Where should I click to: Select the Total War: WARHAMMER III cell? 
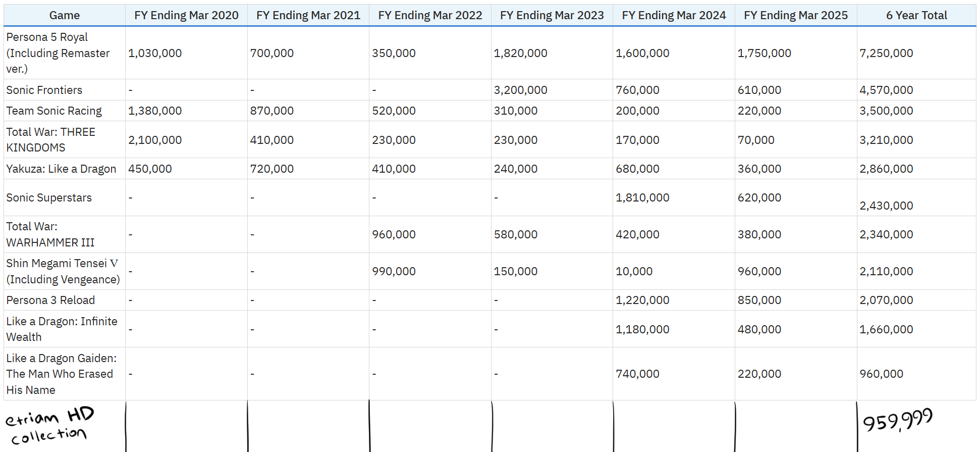click(x=65, y=234)
